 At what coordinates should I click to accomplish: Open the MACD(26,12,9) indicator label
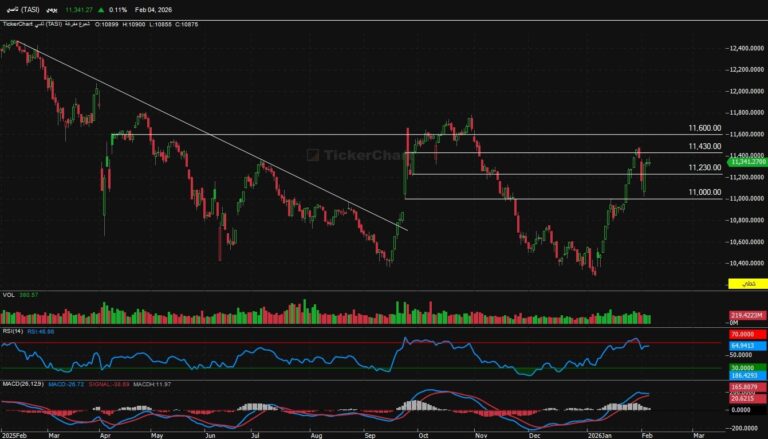click(20, 381)
